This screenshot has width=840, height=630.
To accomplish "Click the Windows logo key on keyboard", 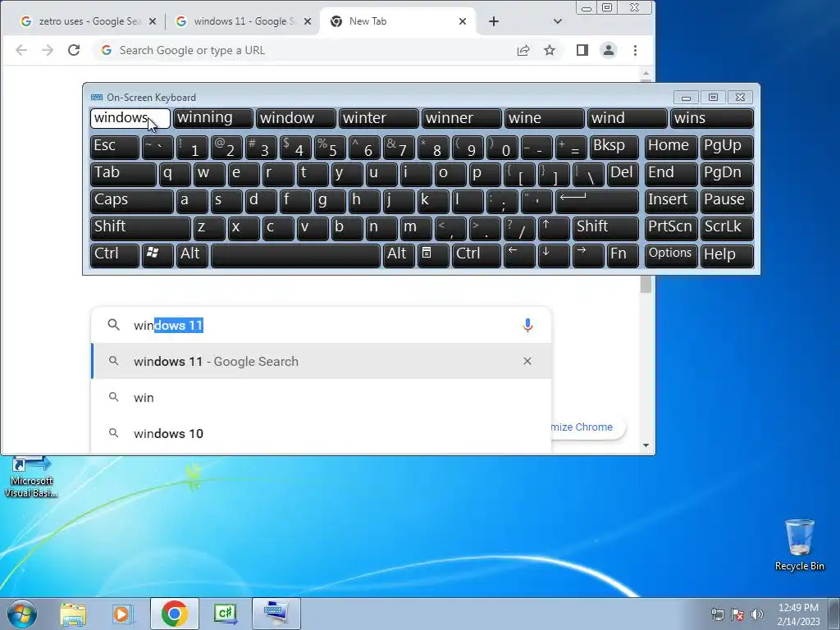I will [x=157, y=254].
